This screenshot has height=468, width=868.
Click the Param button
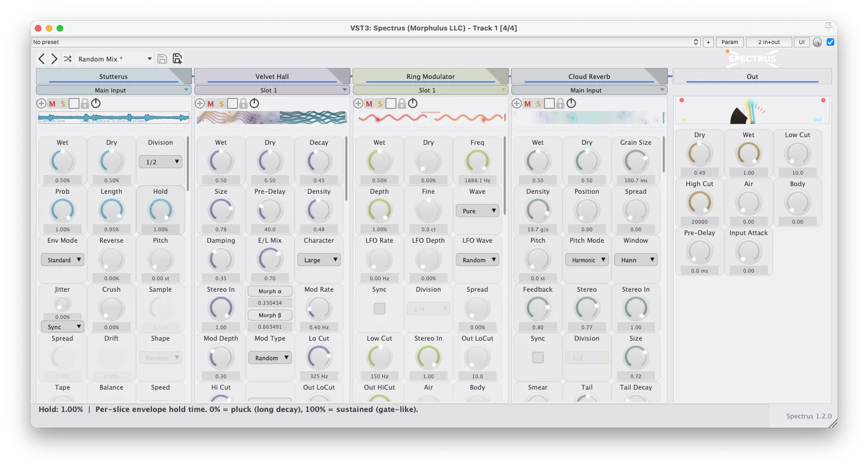coord(730,42)
